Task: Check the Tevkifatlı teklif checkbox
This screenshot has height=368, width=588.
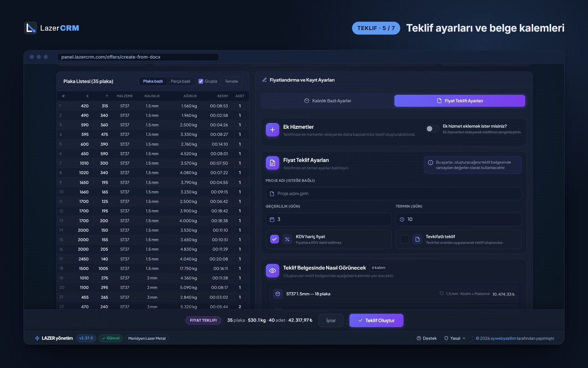Action: 404,239
